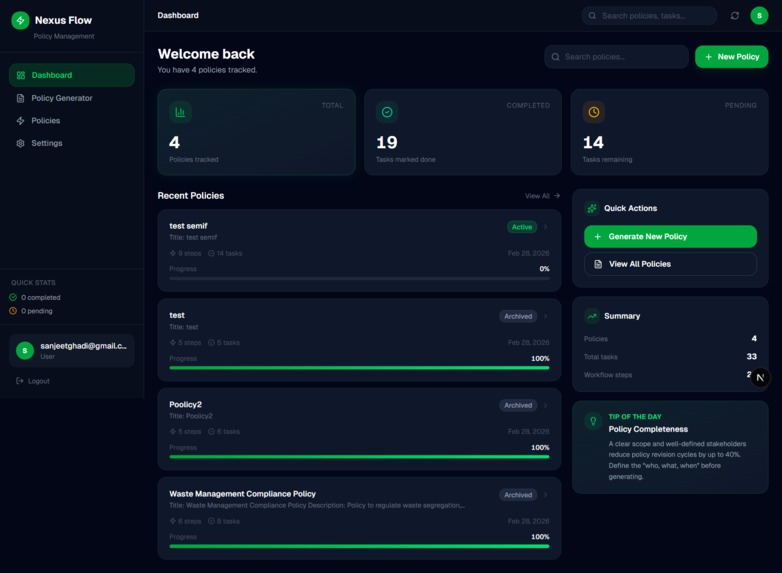Click the 5 tasks label in test policy
Viewport: 782px width, 573px height.
(223, 343)
